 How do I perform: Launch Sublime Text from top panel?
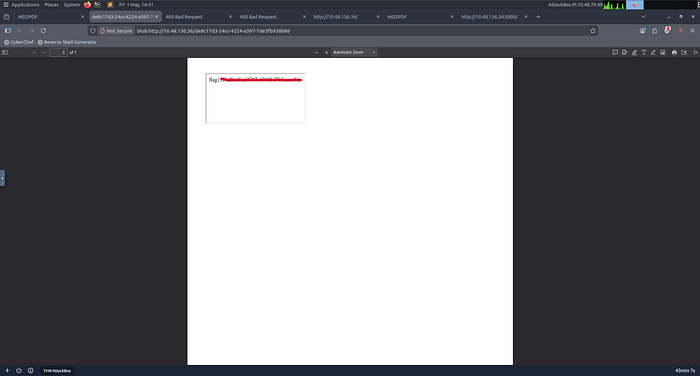point(110,4)
